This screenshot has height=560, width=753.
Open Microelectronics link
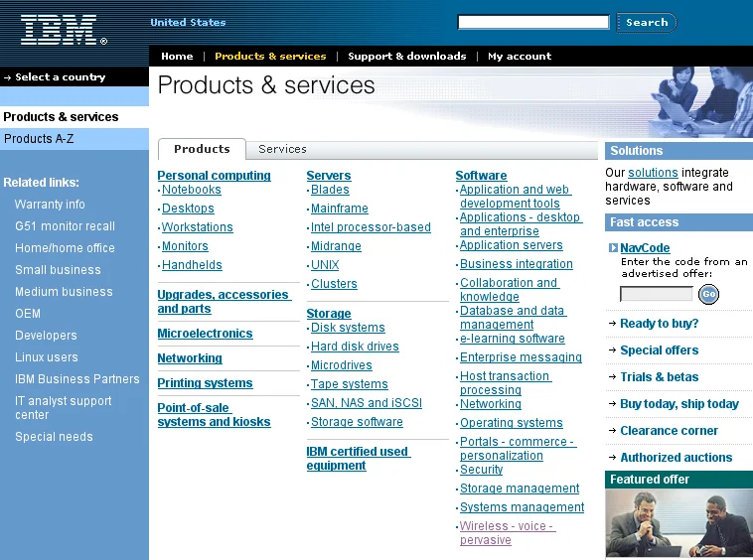click(x=205, y=334)
